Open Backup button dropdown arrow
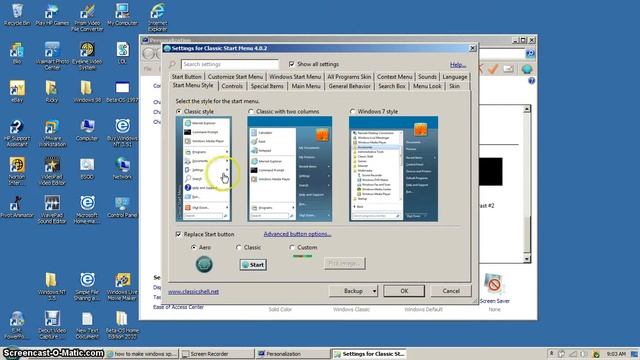 [x=374, y=291]
